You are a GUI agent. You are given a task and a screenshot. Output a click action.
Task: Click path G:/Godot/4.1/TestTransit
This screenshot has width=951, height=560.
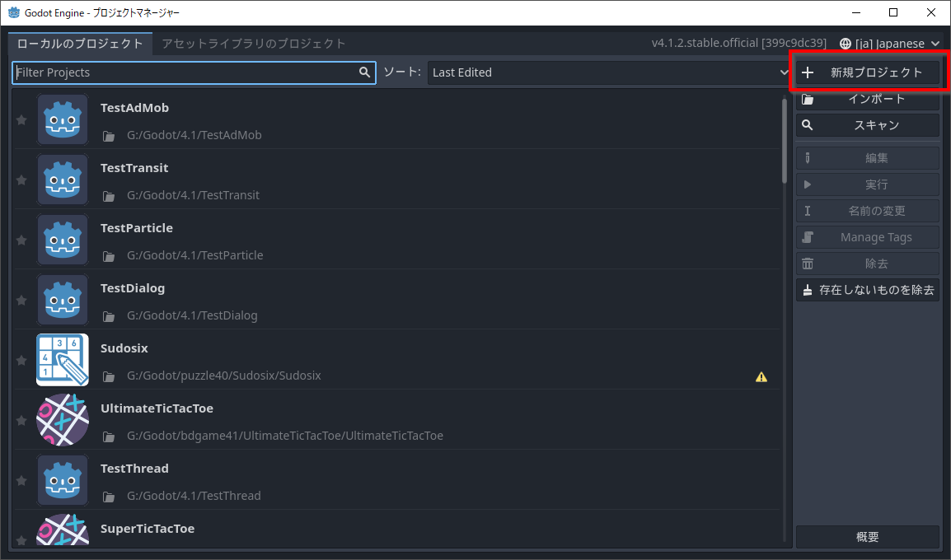coord(193,195)
